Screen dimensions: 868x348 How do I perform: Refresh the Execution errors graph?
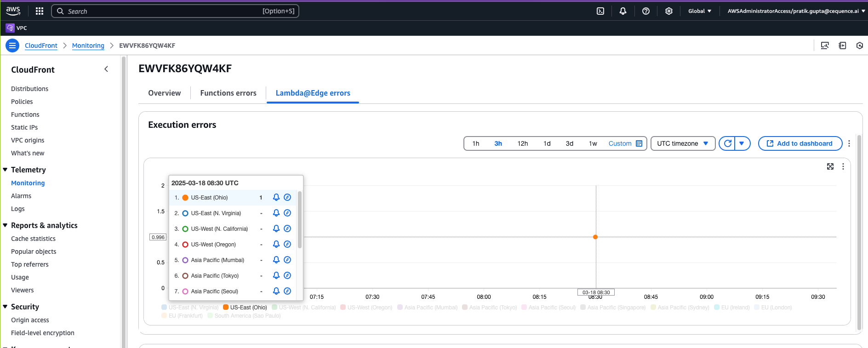pos(727,143)
